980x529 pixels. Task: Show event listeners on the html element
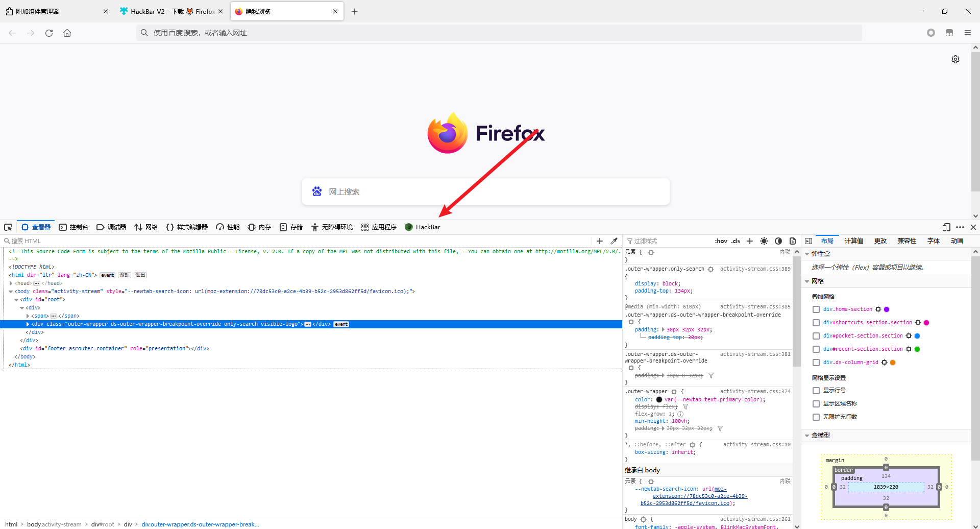107,275
